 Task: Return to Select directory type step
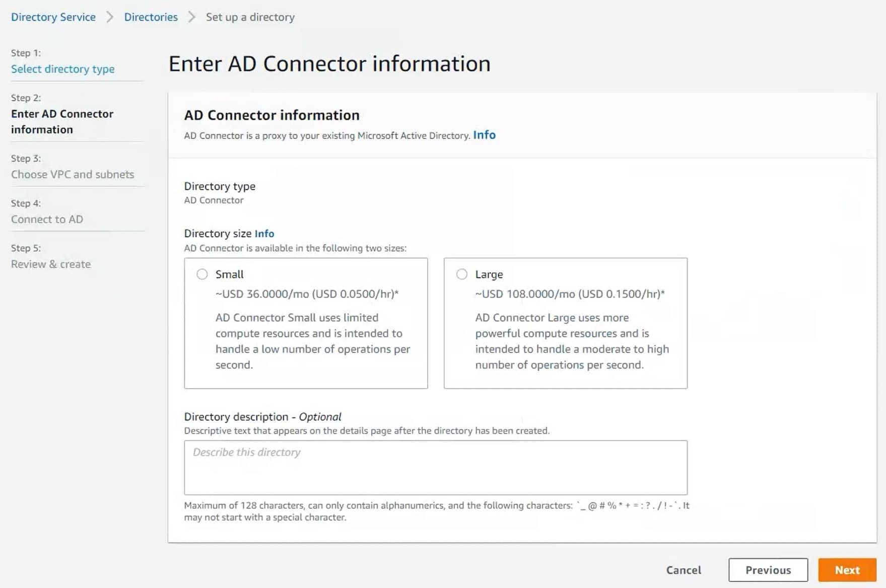point(63,69)
